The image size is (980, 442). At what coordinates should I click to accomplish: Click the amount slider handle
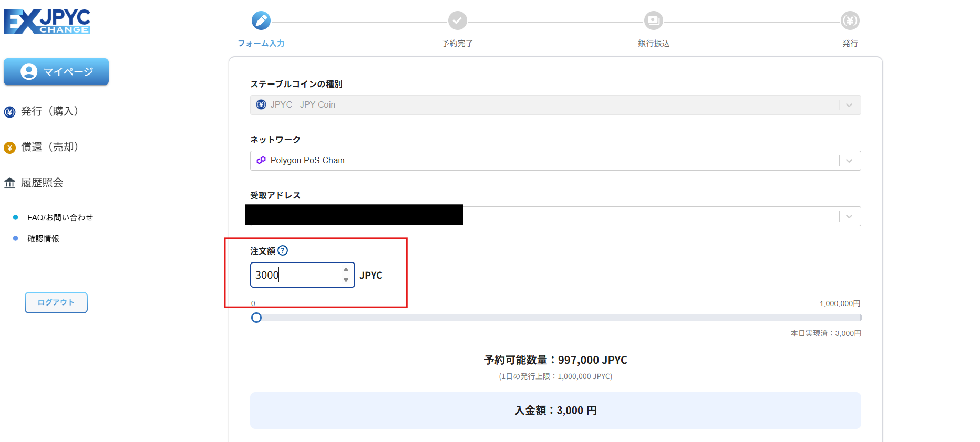click(x=256, y=318)
